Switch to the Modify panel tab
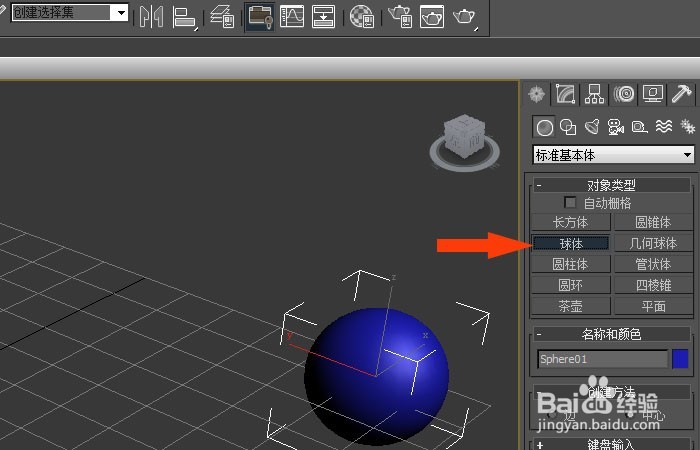 [565, 94]
